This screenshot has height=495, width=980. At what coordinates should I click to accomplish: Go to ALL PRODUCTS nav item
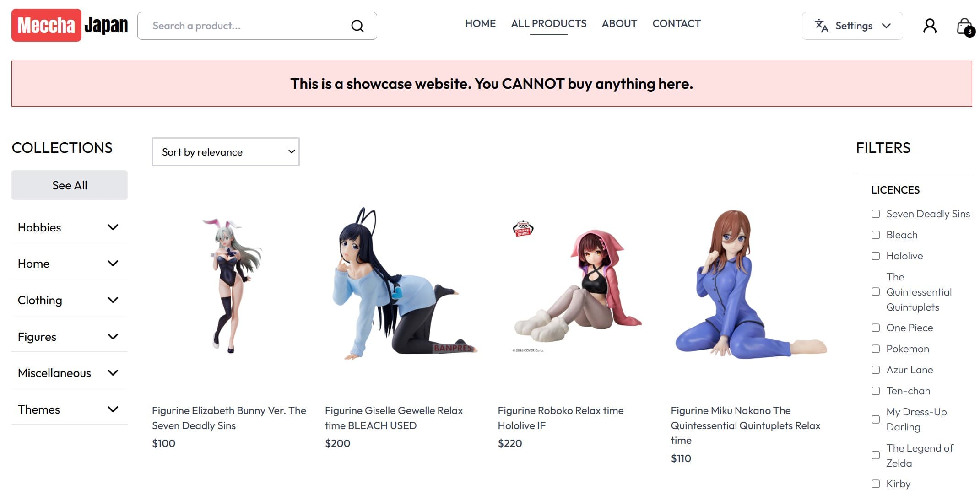[x=548, y=23]
